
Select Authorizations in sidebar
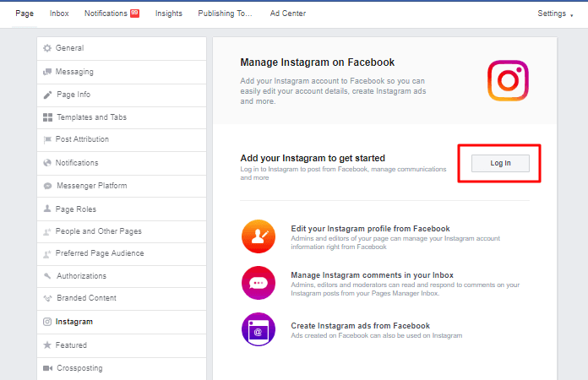[x=122, y=277]
